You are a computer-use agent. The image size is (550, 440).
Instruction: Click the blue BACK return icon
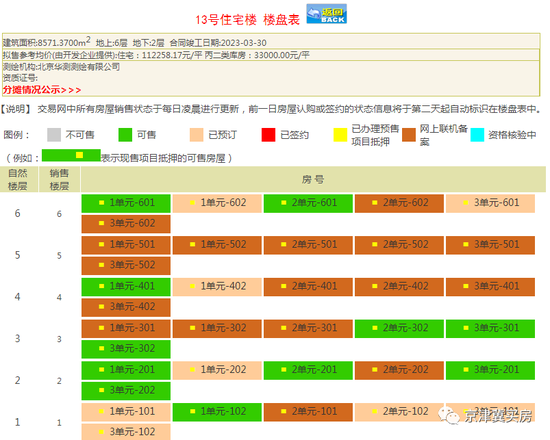327,14
